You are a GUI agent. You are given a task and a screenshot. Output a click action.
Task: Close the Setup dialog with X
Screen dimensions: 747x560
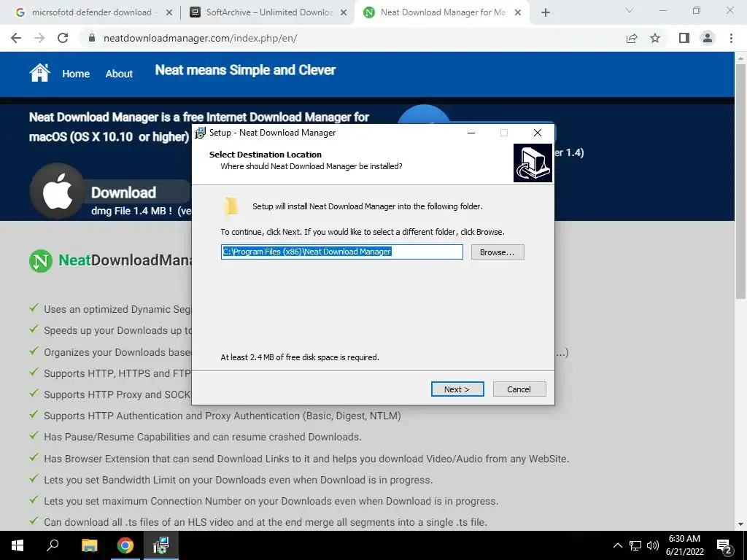coord(538,133)
